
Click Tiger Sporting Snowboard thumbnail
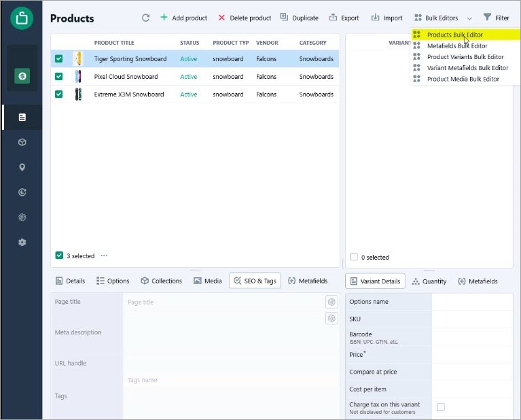78,59
